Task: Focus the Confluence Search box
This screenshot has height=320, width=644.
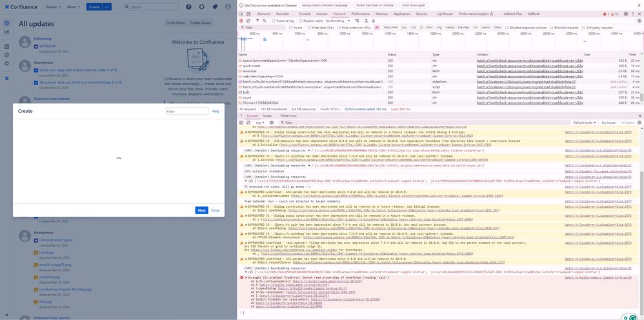Action: pyautogui.click(x=151, y=7)
